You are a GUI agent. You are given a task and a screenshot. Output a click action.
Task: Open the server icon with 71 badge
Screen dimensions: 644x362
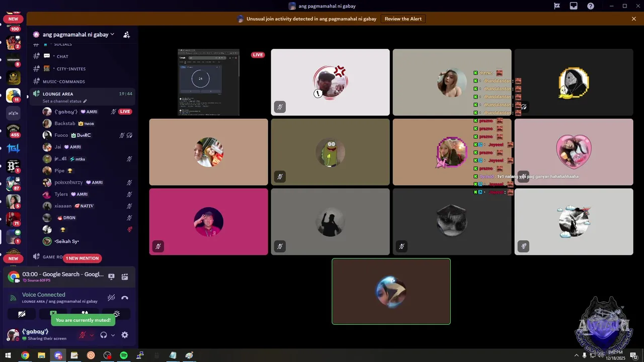click(13, 219)
